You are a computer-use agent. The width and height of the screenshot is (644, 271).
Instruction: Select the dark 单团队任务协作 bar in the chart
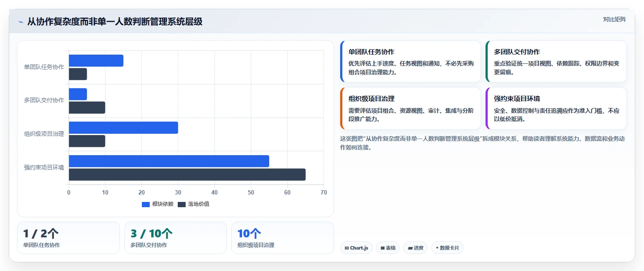pyautogui.click(x=78, y=74)
